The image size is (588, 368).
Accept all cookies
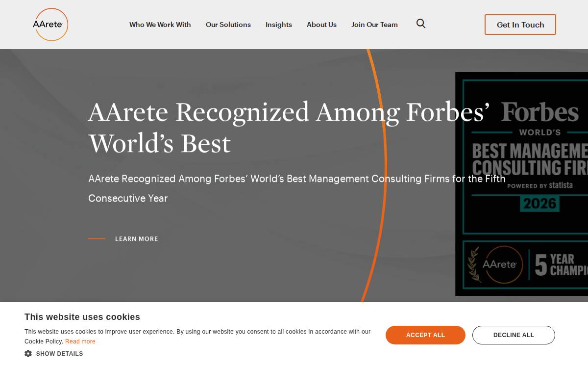(x=425, y=335)
